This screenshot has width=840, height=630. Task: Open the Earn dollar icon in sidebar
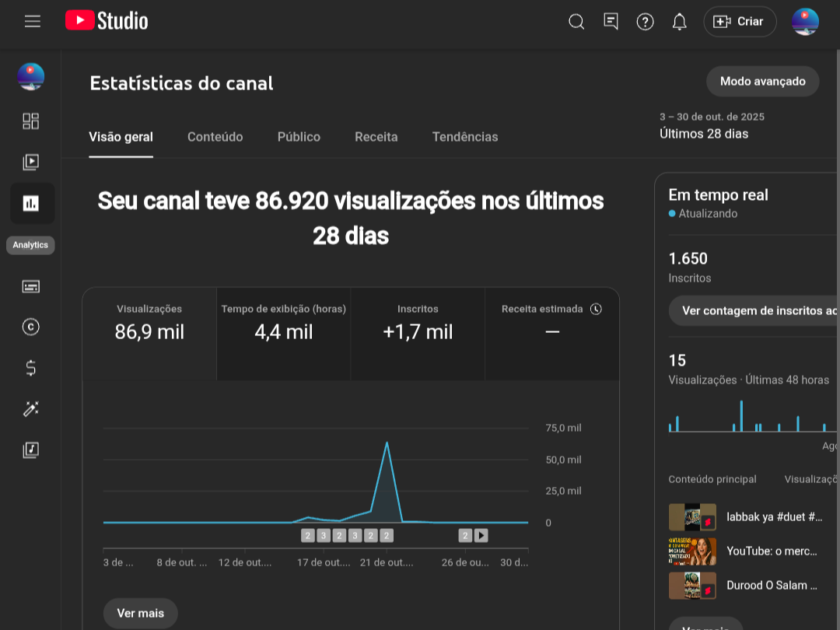30,368
